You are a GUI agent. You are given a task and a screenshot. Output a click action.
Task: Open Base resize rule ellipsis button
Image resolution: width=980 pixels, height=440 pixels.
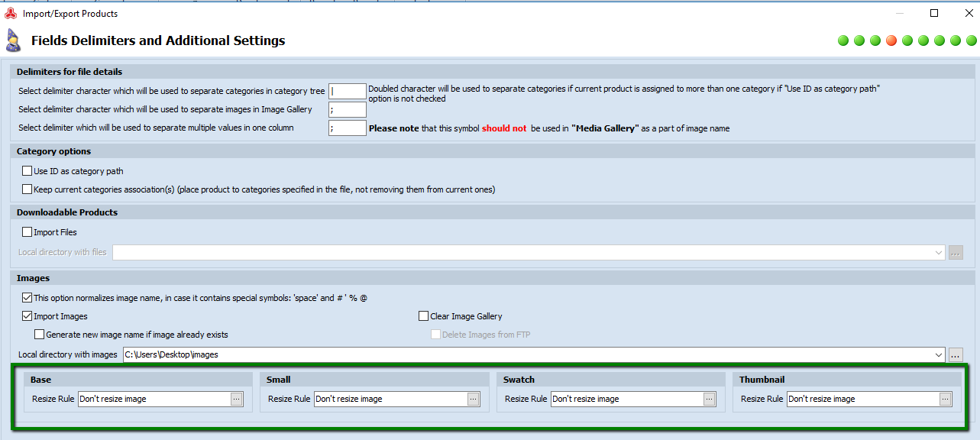click(x=237, y=399)
